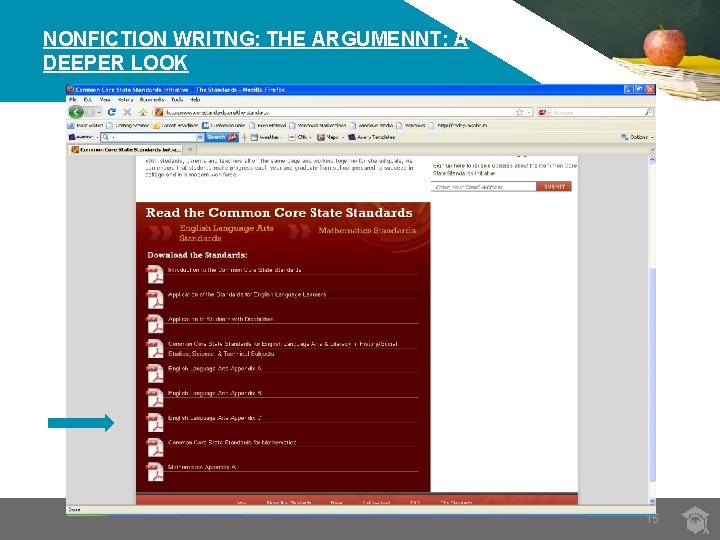Reload the page with the refresh icon
Image resolution: width=720 pixels, height=540 pixels.
pos(112,112)
